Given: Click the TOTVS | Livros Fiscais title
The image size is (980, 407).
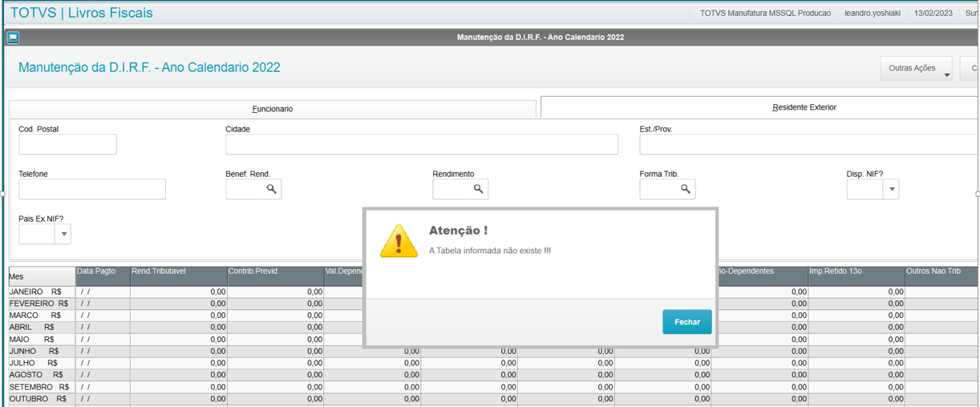Looking at the screenshot, I should (x=81, y=13).
